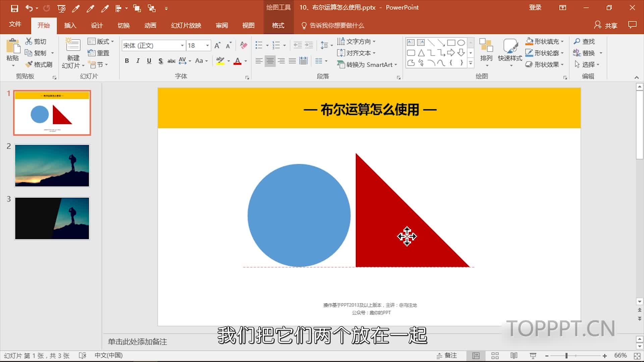Toggle bold formatting
644x362 pixels.
pos(126,61)
